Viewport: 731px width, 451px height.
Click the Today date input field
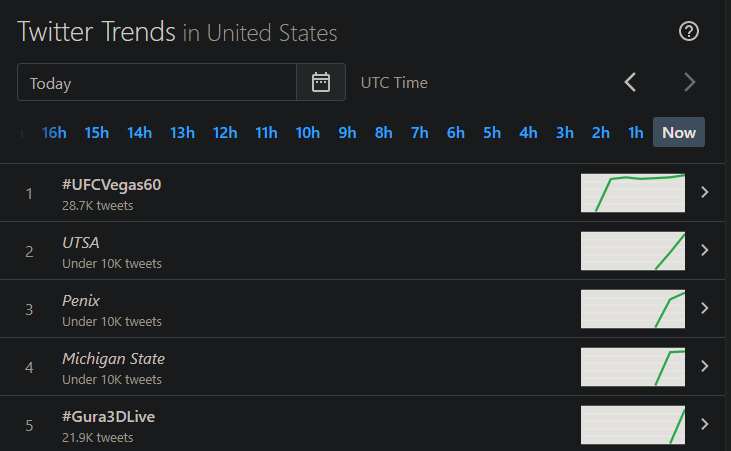tap(157, 82)
